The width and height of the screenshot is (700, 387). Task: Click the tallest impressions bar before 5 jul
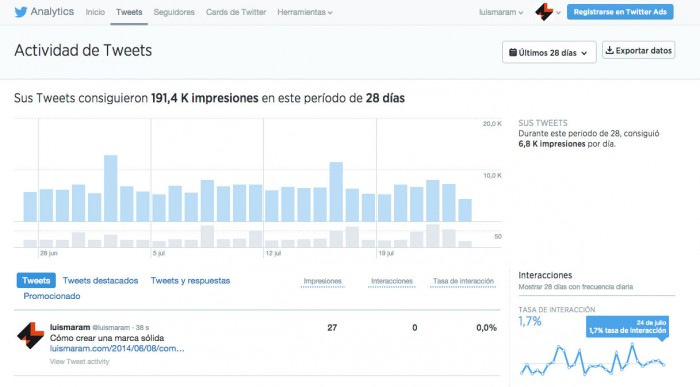(111, 188)
